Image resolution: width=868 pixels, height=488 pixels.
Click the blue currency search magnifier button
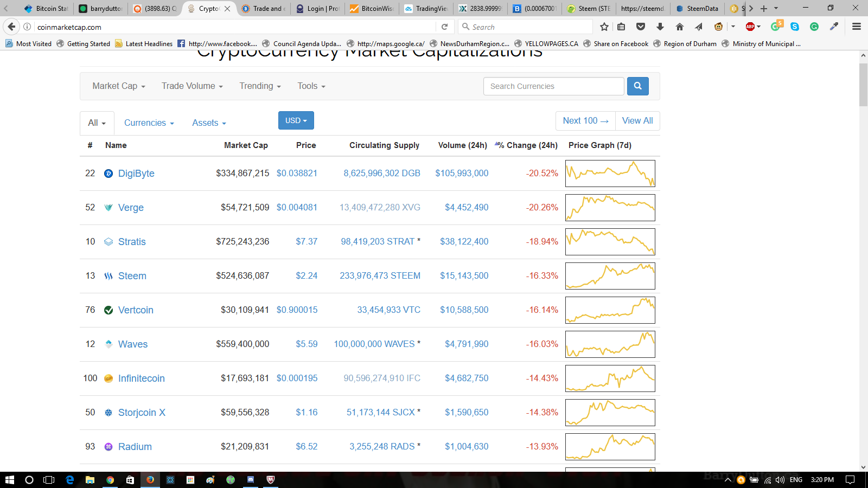click(x=637, y=86)
